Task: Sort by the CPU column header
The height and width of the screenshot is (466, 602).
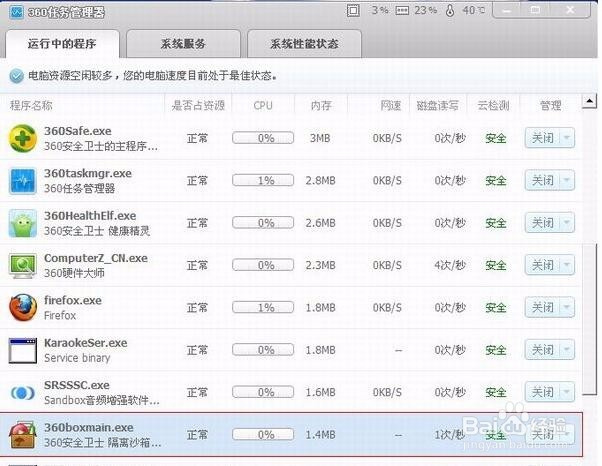Action: 263,105
